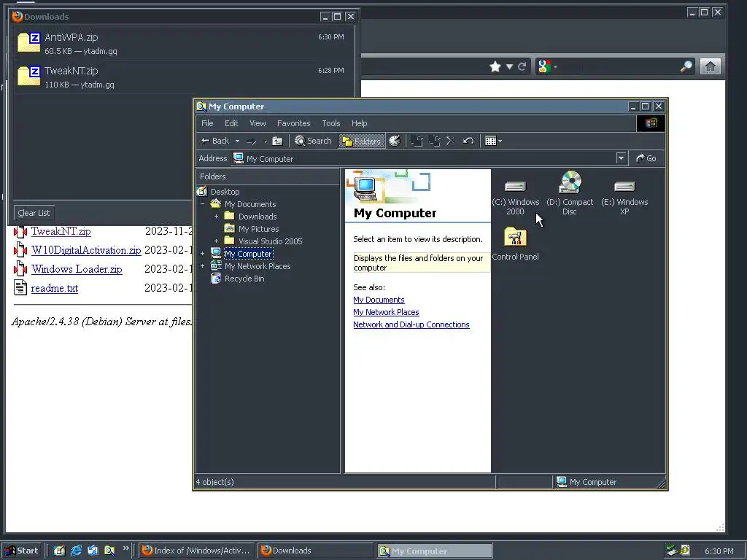Open the URL history dropdown arrow in Firefox

(509, 66)
